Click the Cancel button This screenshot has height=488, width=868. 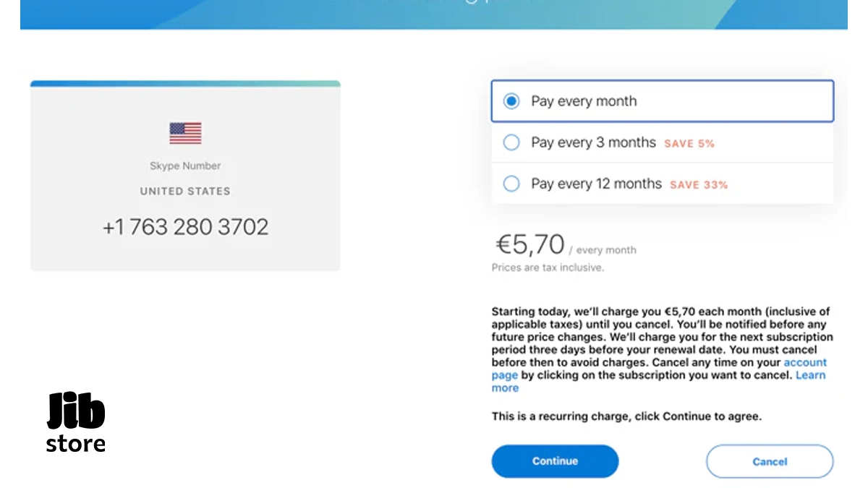coord(770,461)
